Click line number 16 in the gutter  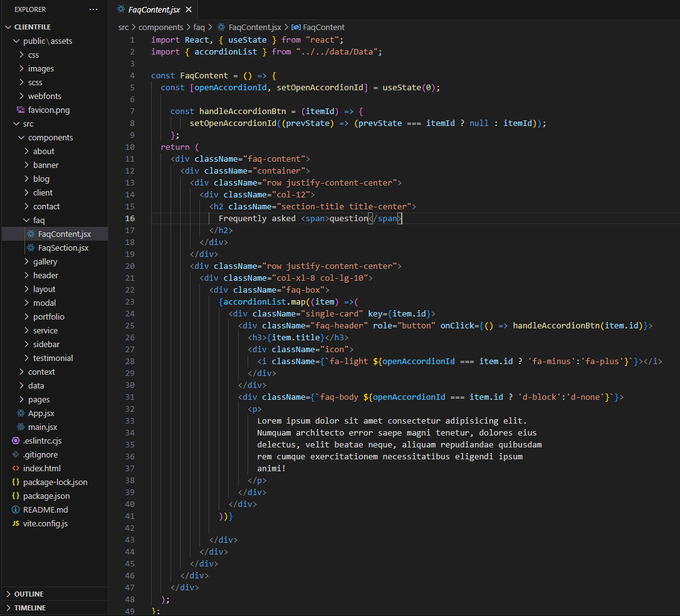pos(130,218)
